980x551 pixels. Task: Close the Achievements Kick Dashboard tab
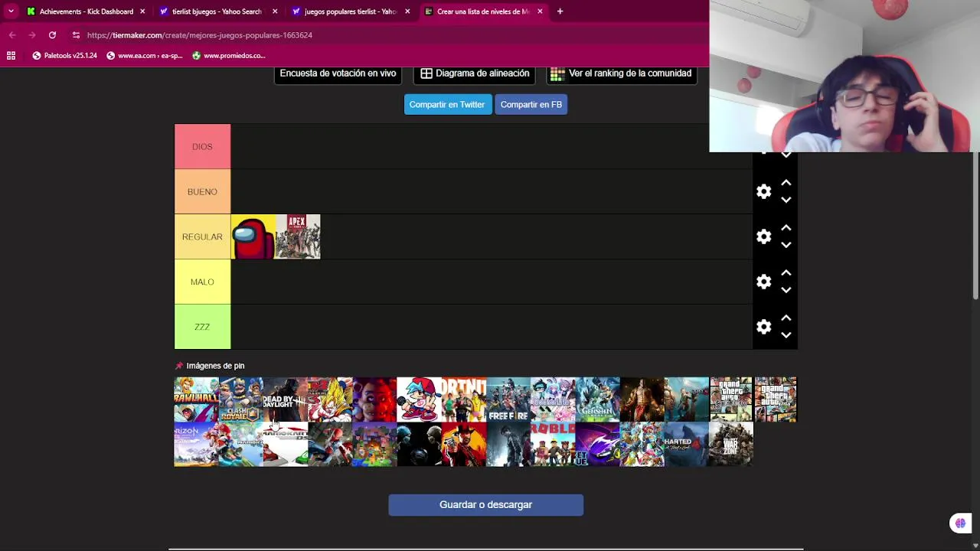[142, 11]
